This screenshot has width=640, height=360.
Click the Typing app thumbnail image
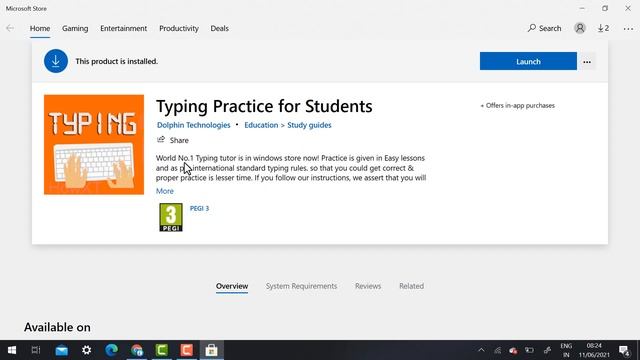[94, 144]
